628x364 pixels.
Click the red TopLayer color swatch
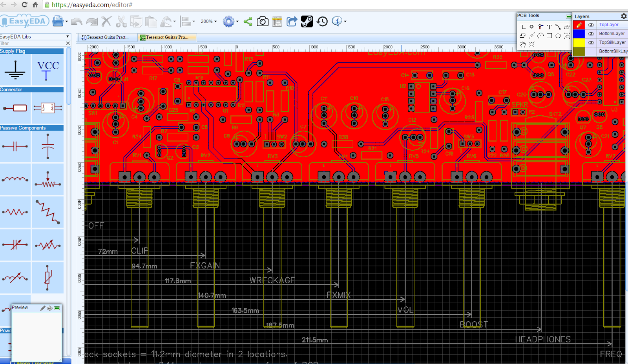579,24
